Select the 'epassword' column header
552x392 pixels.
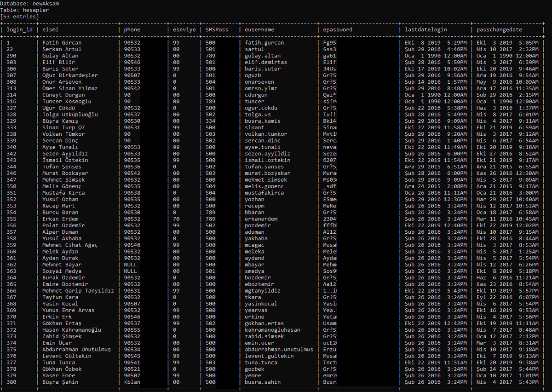tap(338, 29)
